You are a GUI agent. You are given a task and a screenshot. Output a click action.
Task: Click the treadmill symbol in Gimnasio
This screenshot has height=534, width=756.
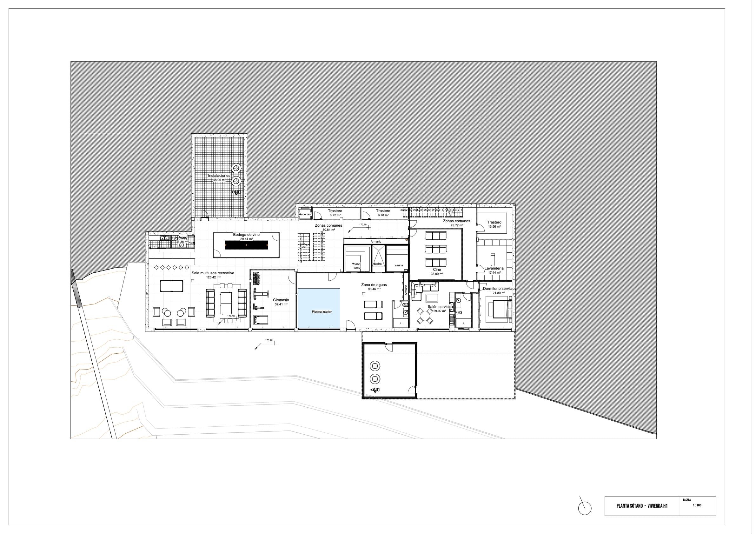(x=260, y=321)
